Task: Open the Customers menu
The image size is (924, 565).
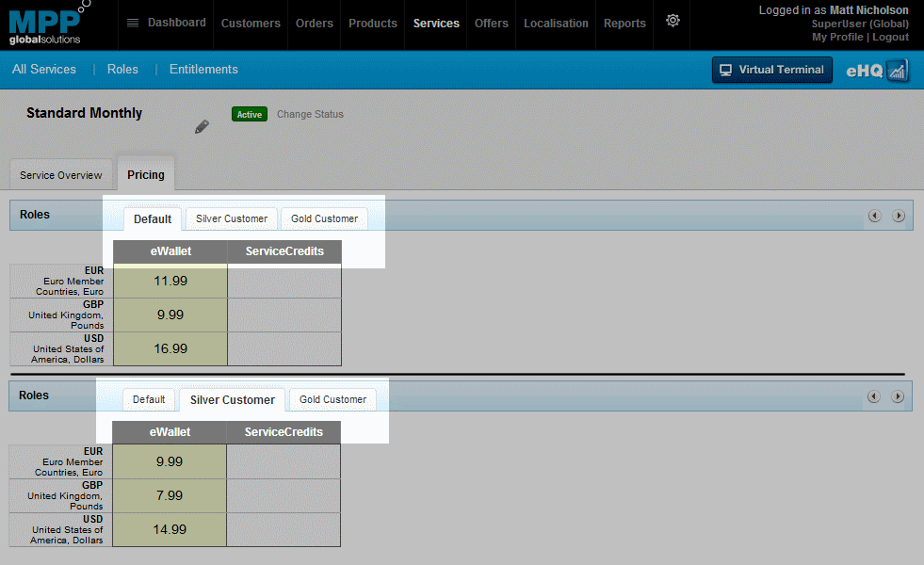Action: [251, 24]
